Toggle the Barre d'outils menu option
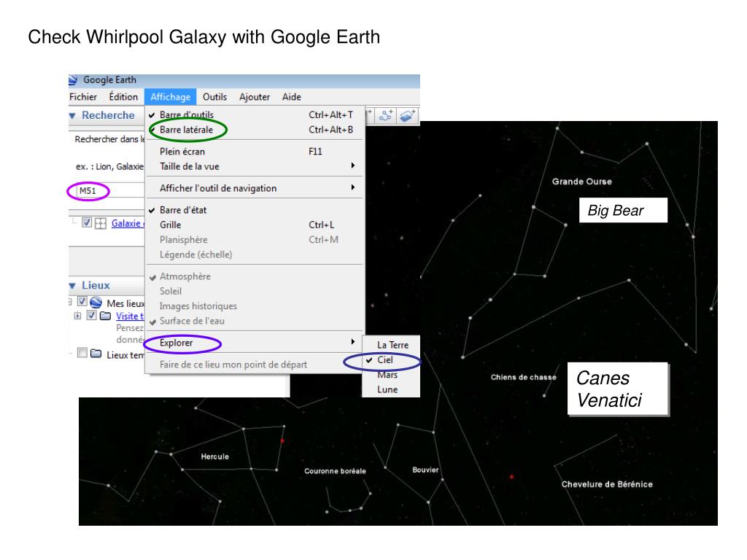This screenshot has height=560, width=747. pos(255,114)
